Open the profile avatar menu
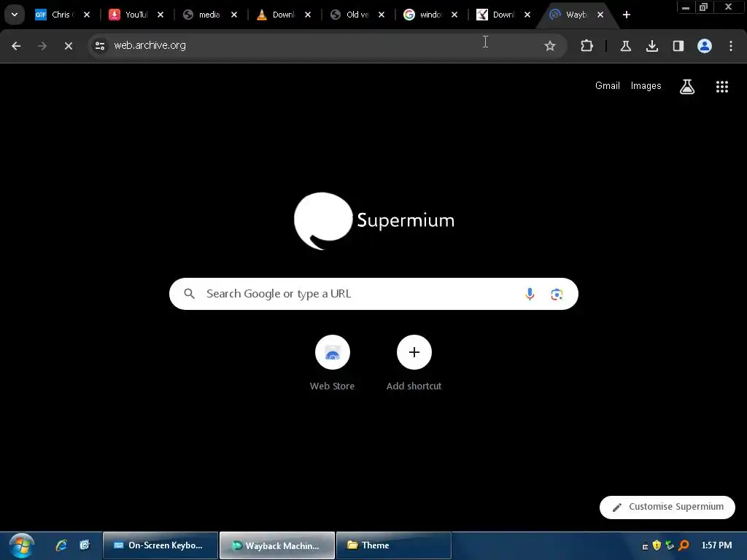The height and width of the screenshot is (560, 747). (x=705, y=46)
